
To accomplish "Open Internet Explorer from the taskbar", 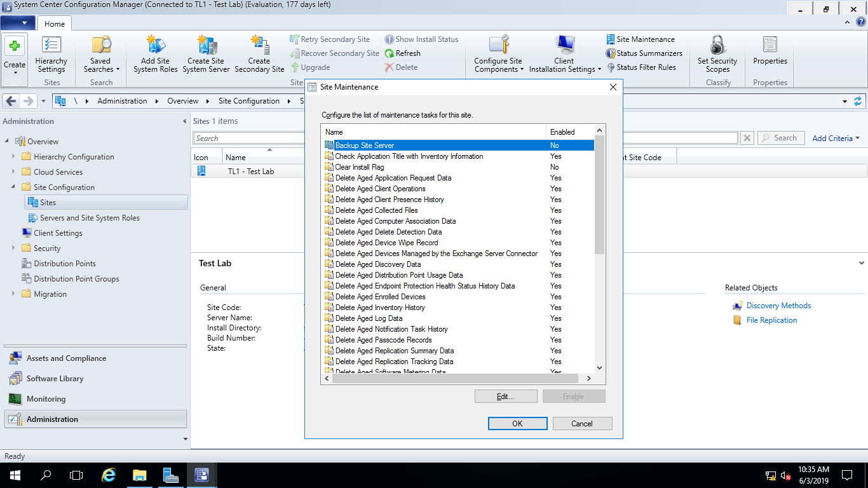I will pos(109,475).
